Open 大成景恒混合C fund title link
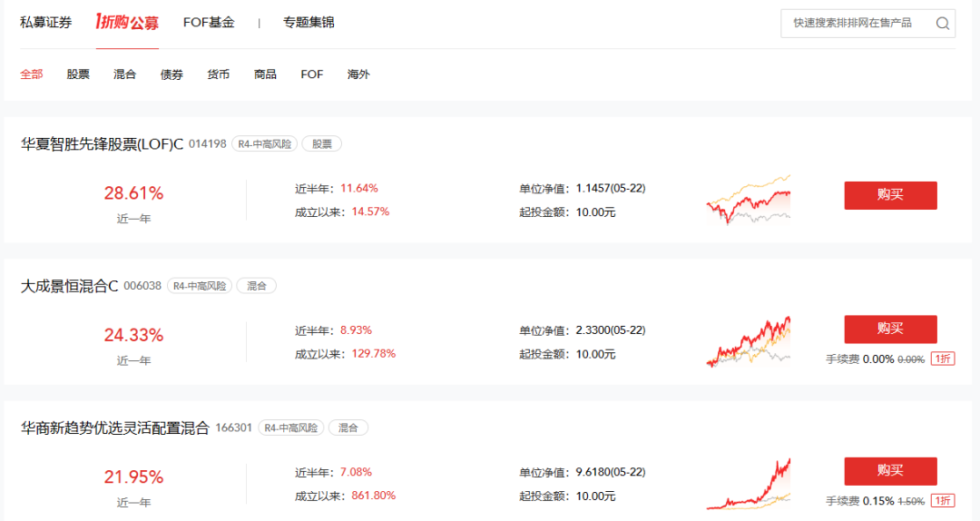 [x=70, y=286]
